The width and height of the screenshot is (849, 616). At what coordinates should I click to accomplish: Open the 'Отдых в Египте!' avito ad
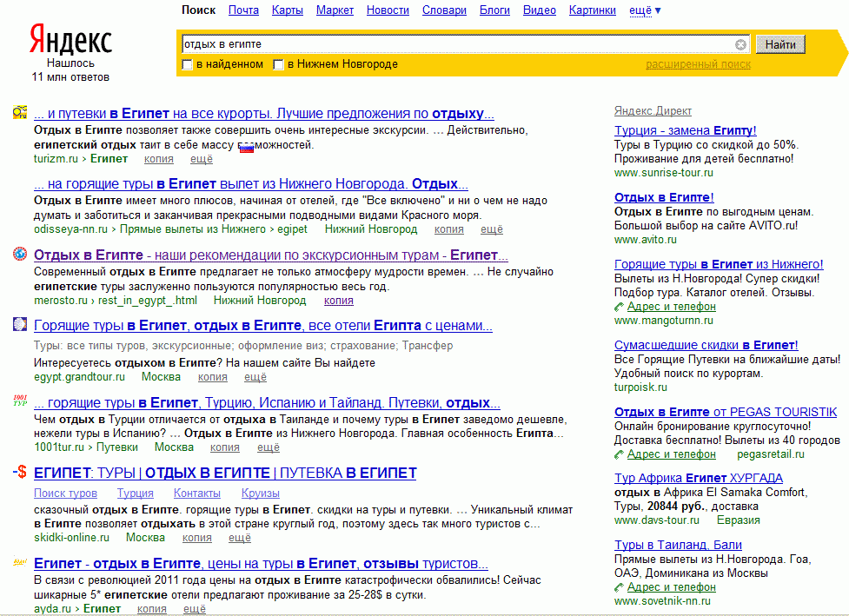click(x=664, y=197)
